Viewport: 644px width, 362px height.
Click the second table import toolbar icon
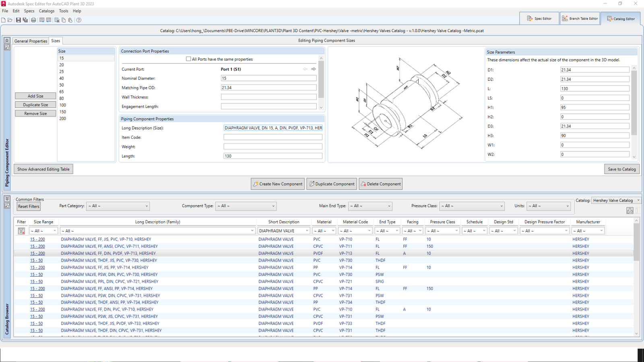point(49,20)
